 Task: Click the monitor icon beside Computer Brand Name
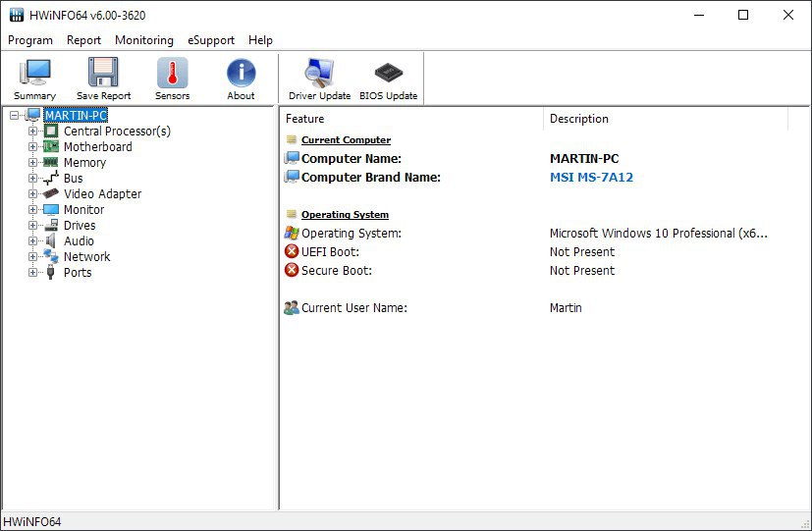tap(292, 177)
